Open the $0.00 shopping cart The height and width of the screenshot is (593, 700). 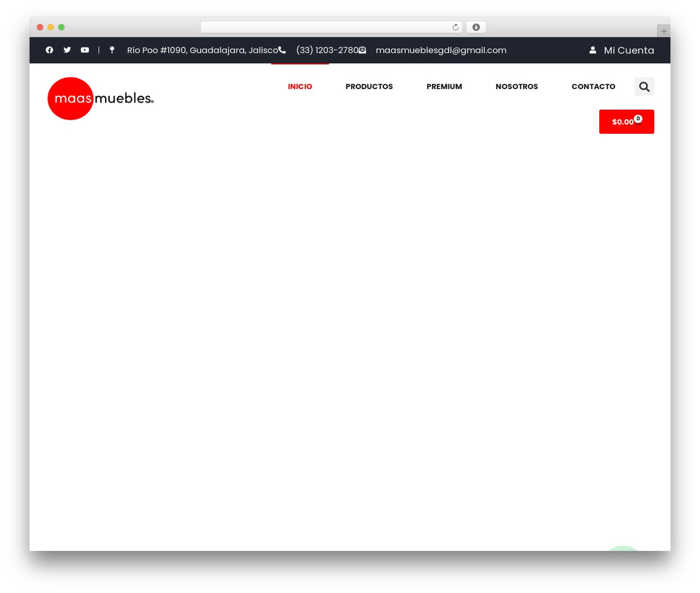click(626, 121)
